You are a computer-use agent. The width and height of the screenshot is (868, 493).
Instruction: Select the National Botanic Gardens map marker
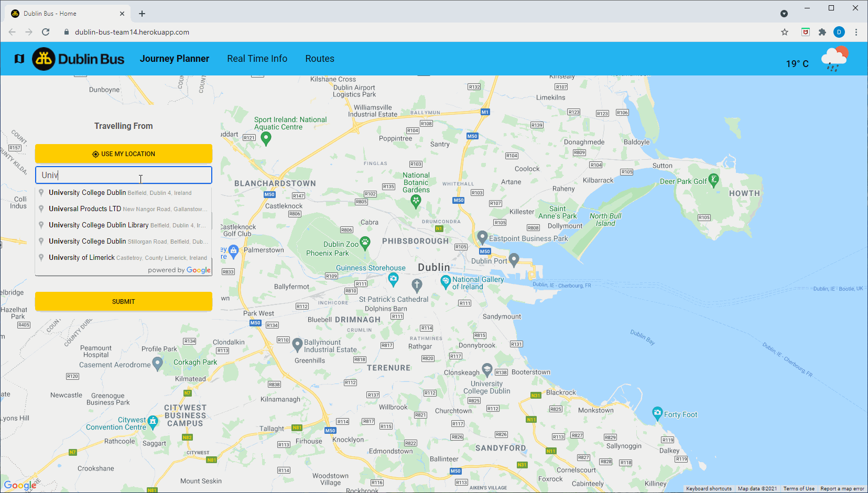coord(416,202)
